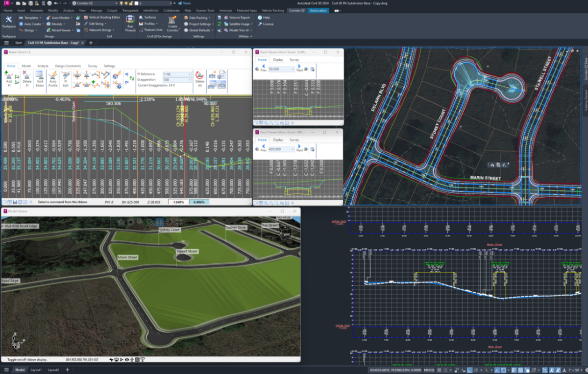Viewport: 588px width, 374px height.
Task: Open the Project Settings dropdown
Action: (200, 23)
